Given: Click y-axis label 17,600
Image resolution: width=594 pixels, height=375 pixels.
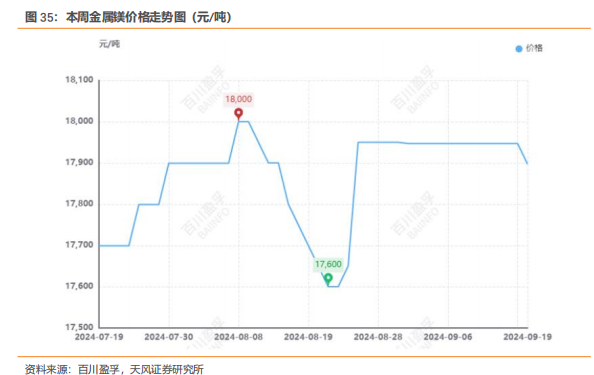Looking at the screenshot, I should (x=79, y=286).
